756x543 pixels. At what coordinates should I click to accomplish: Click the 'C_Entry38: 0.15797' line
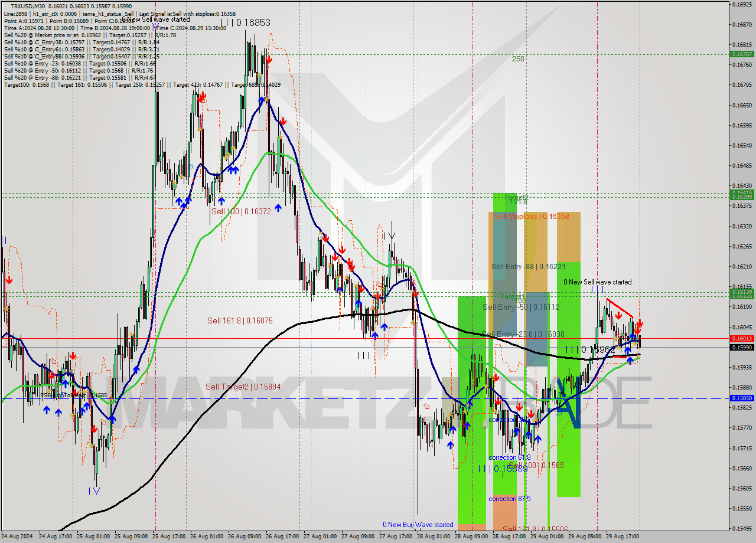82,42
